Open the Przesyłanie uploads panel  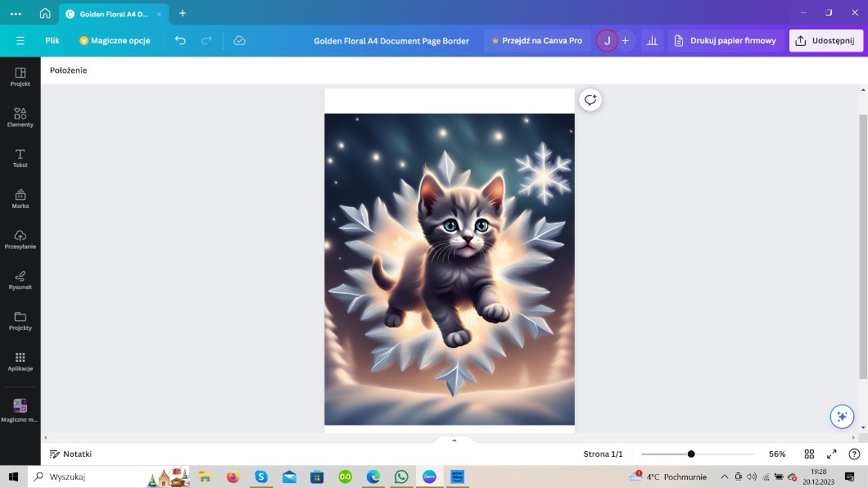[20, 239]
